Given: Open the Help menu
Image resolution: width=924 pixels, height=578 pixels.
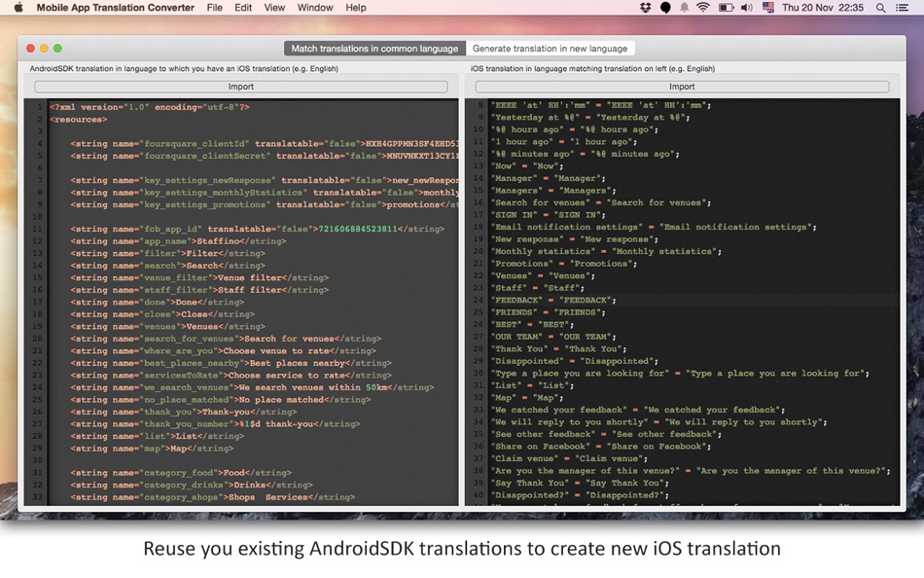Looking at the screenshot, I should [356, 8].
